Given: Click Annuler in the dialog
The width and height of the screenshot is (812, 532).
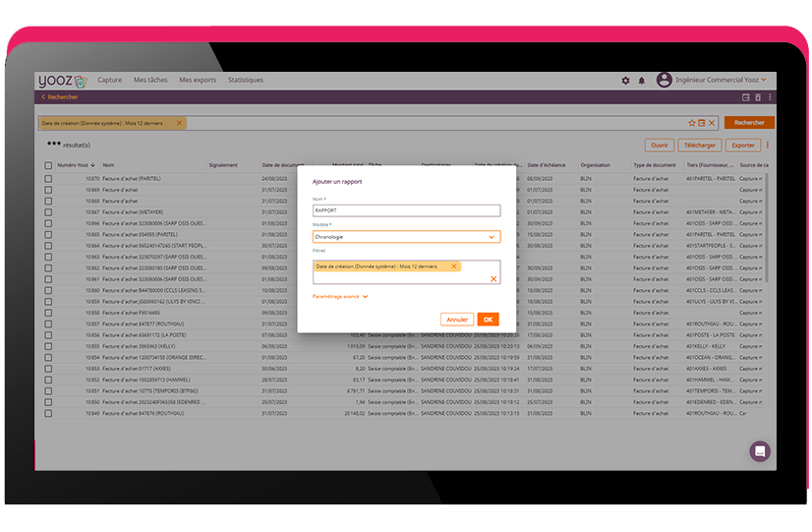Looking at the screenshot, I should pos(457,320).
